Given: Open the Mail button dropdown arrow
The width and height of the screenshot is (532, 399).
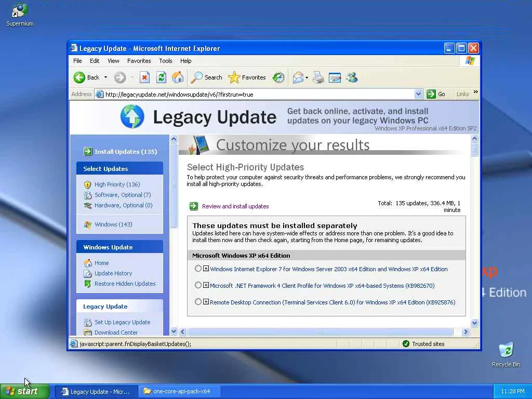Looking at the screenshot, I should [x=307, y=78].
